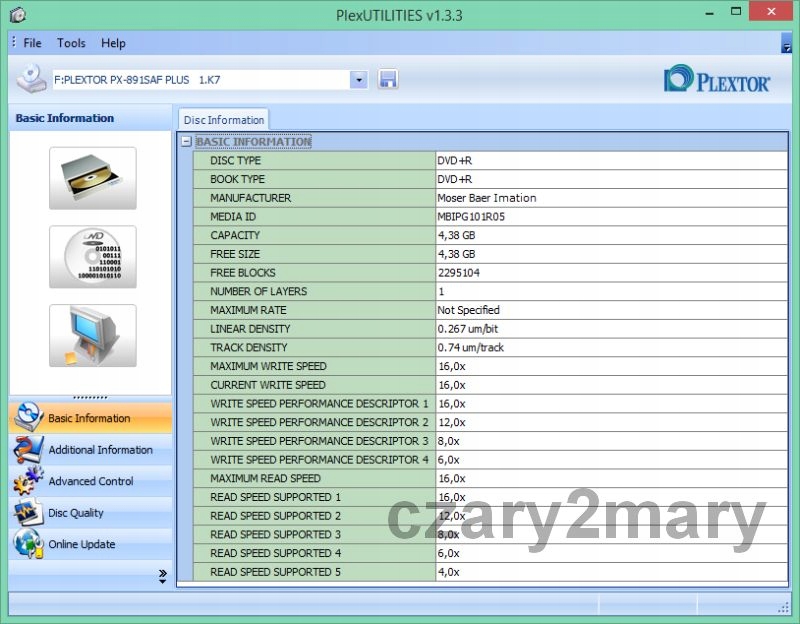800x624 pixels.
Task: Switch to the Disc Information tab
Action: [223, 120]
